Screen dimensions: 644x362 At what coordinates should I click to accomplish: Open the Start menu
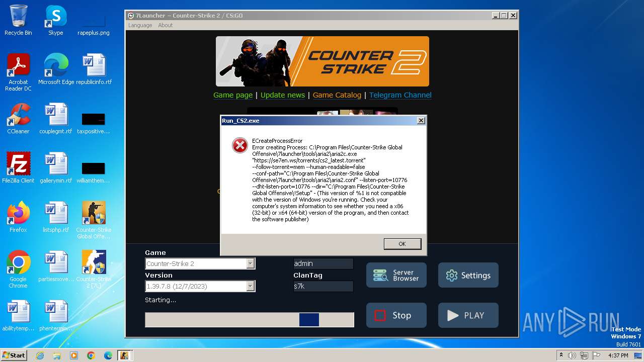pyautogui.click(x=14, y=355)
